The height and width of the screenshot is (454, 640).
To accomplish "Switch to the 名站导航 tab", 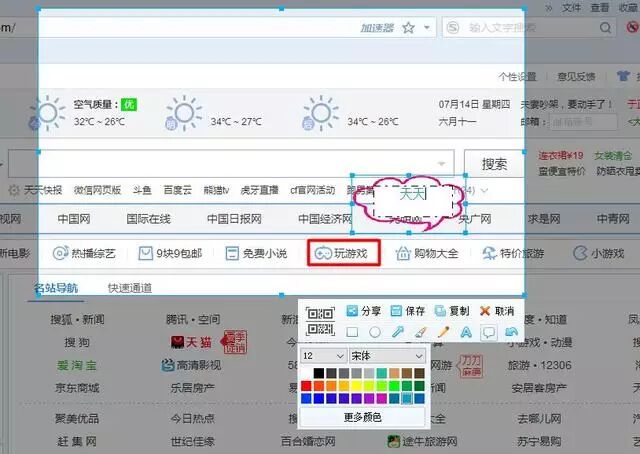I will (x=56, y=288).
